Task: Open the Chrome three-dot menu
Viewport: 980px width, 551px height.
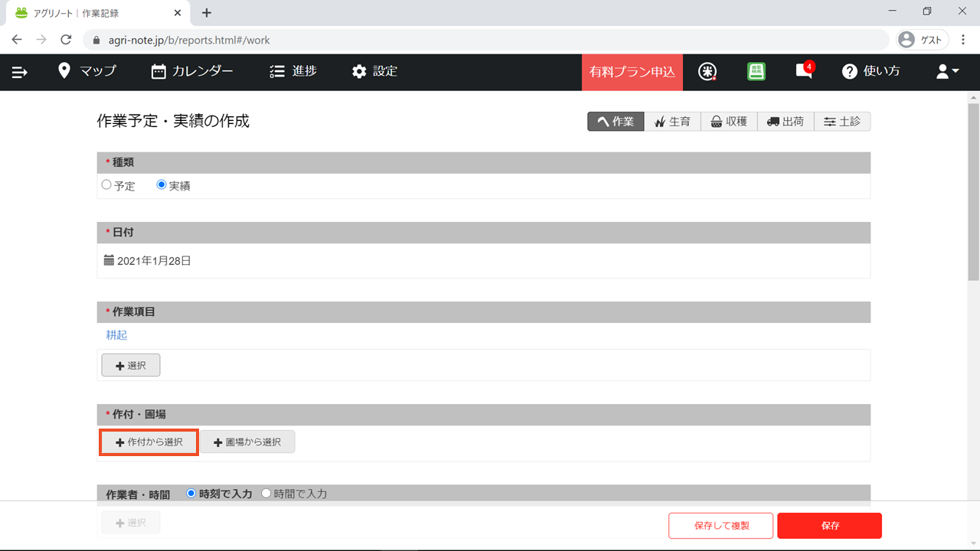Action: point(963,40)
